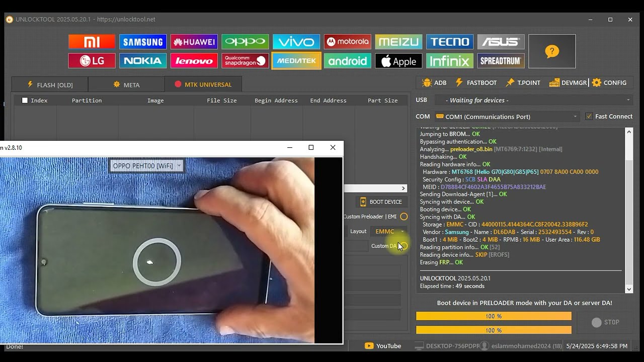Select the Motorola brand tile
644x362 pixels.
(348, 42)
